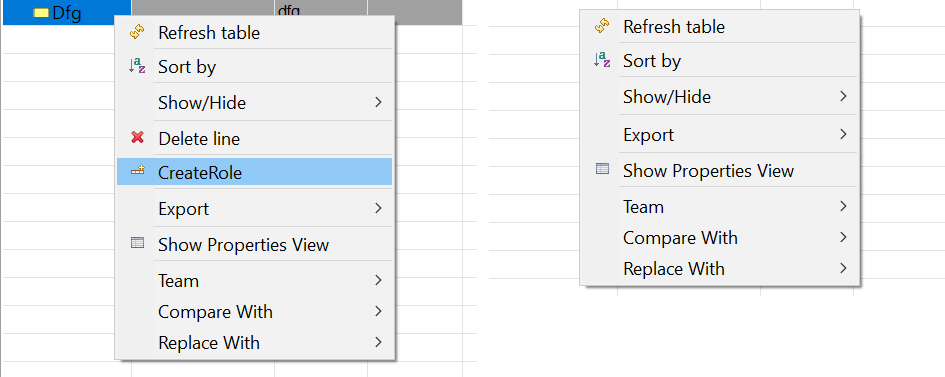Viewport: 945px width, 377px height.
Task: Click the dfg cell in the grey row
Action: point(321,12)
